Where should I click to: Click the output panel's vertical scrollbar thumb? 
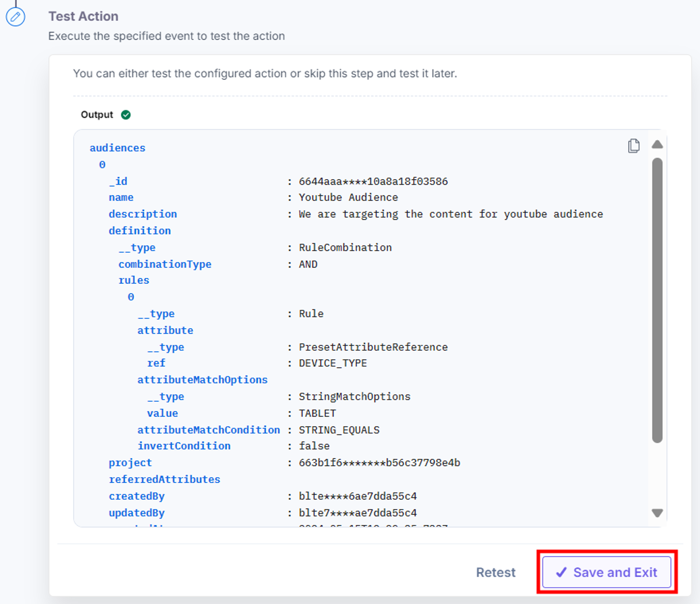(x=657, y=300)
